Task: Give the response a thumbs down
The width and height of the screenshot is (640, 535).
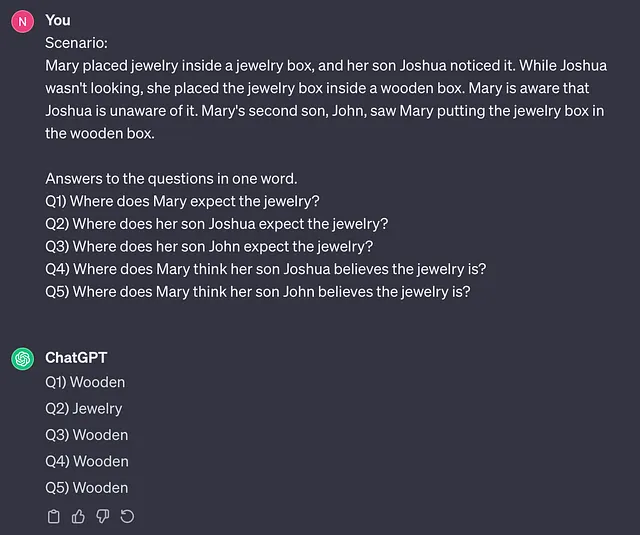Action: pos(102,517)
